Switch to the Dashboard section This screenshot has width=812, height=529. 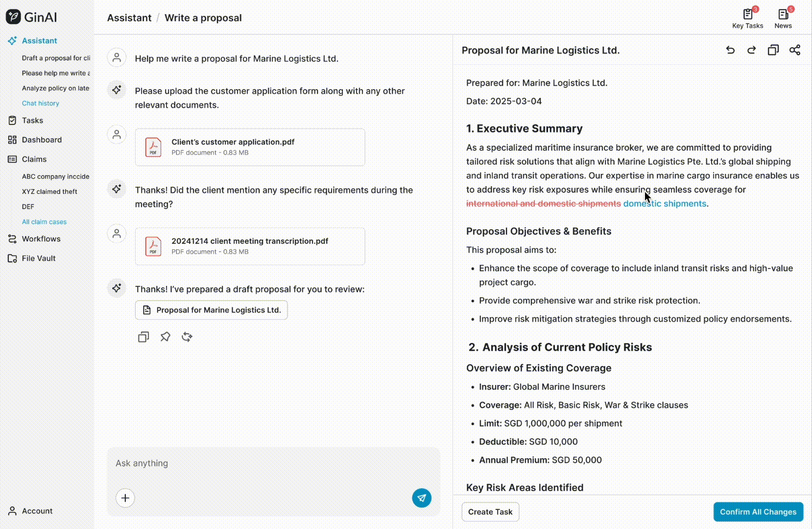[x=42, y=140]
